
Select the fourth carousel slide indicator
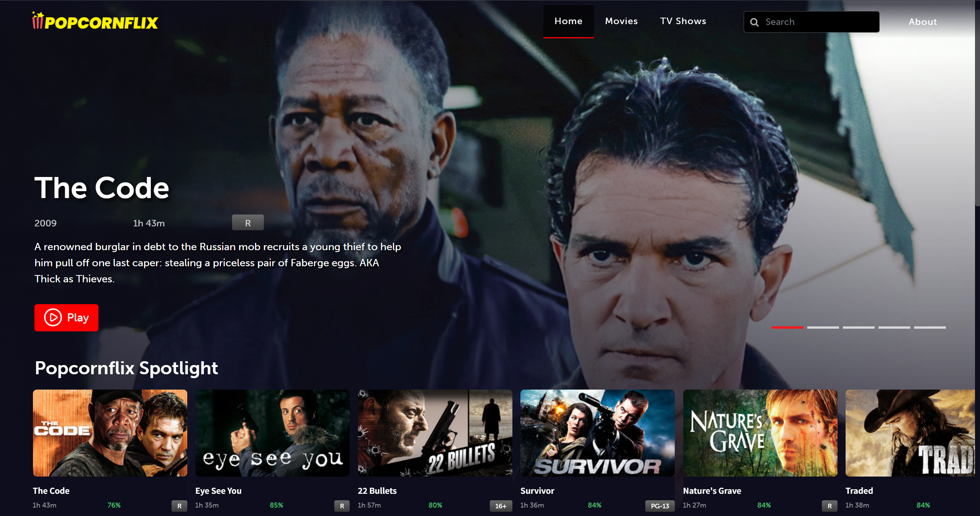[x=894, y=328]
